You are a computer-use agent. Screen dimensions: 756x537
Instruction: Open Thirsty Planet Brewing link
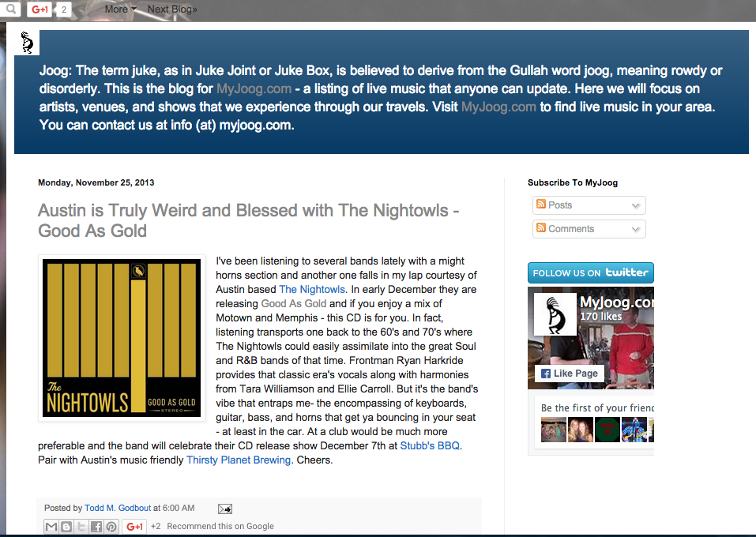tap(239, 460)
